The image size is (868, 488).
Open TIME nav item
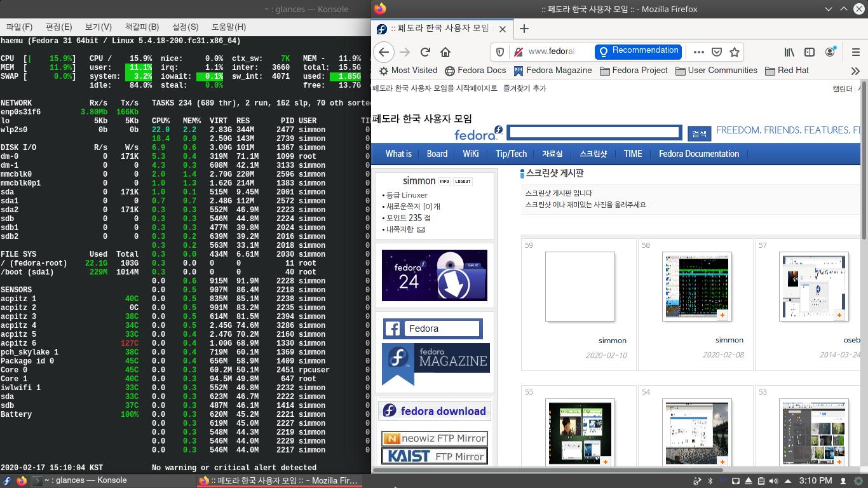(x=633, y=154)
